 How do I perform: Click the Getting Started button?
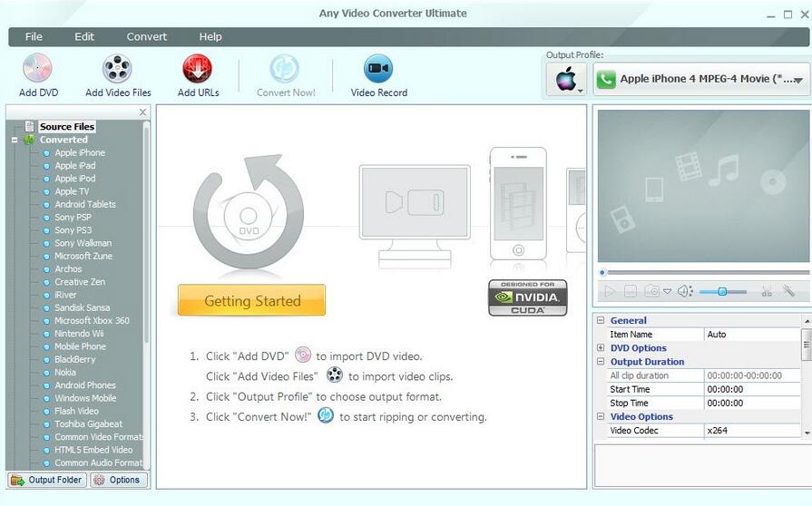click(x=251, y=300)
